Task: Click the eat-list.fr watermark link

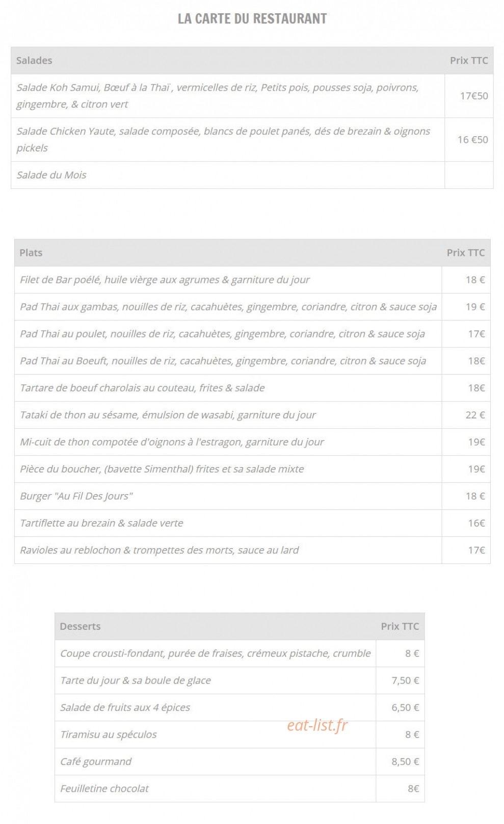Action: (317, 725)
